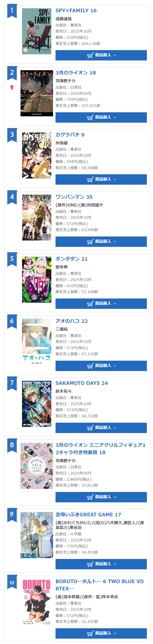Click 商品購入 button for acrylic figure special edition
This screenshot has width=153, height=644.
coord(101,497)
